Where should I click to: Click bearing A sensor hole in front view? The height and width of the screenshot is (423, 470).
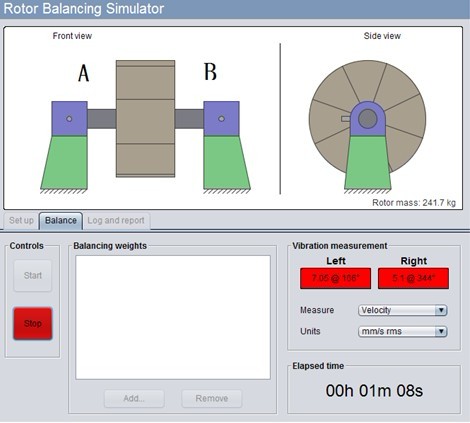pyautogui.click(x=69, y=119)
